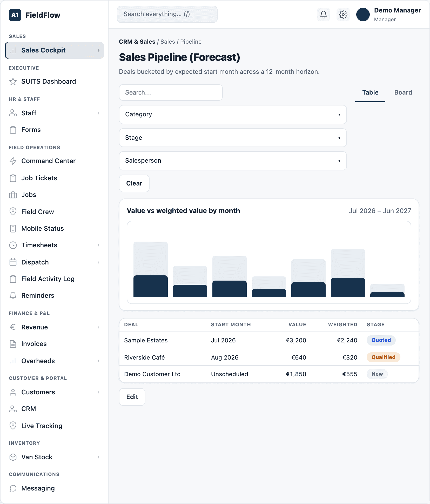
Task: Click the Overheads chart icon
Action: 13,361
